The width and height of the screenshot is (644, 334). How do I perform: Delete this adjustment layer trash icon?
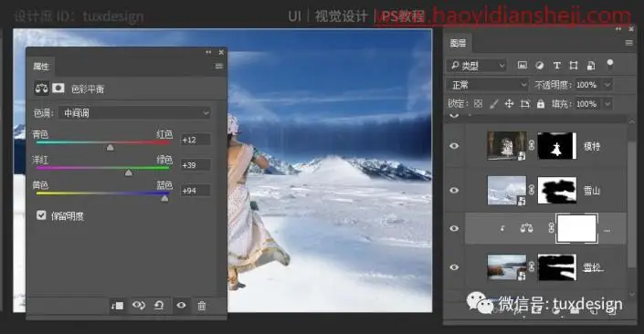coord(202,306)
